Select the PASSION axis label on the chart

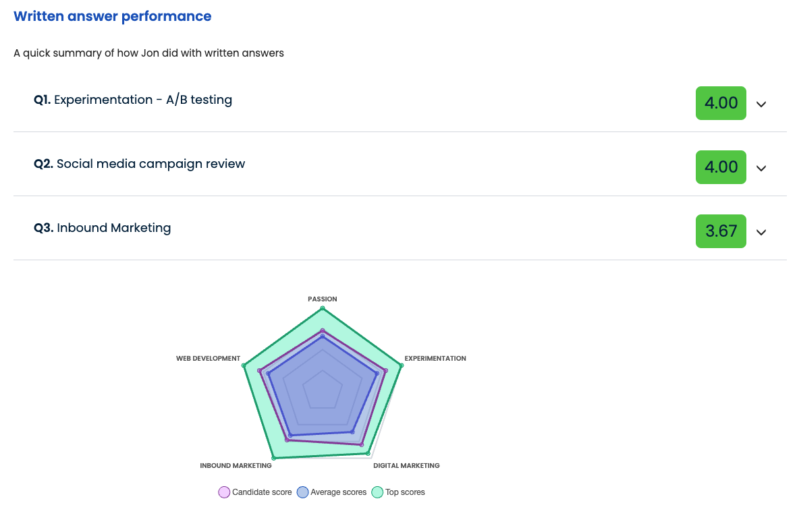tap(322, 299)
